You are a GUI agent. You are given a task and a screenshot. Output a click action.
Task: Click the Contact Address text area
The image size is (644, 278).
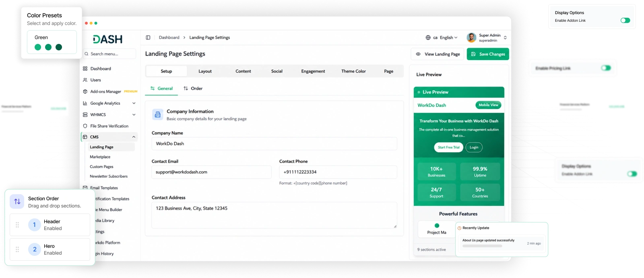[x=274, y=215]
